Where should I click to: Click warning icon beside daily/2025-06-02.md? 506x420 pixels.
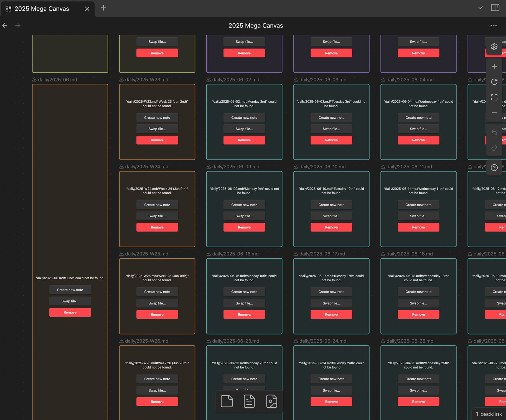tap(208, 79)
